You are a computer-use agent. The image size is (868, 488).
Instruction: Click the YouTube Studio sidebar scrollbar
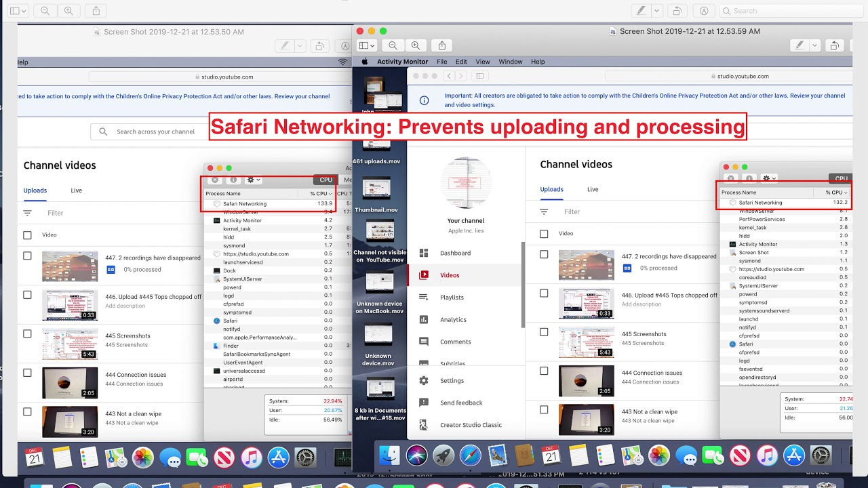[x=523, y=285]
